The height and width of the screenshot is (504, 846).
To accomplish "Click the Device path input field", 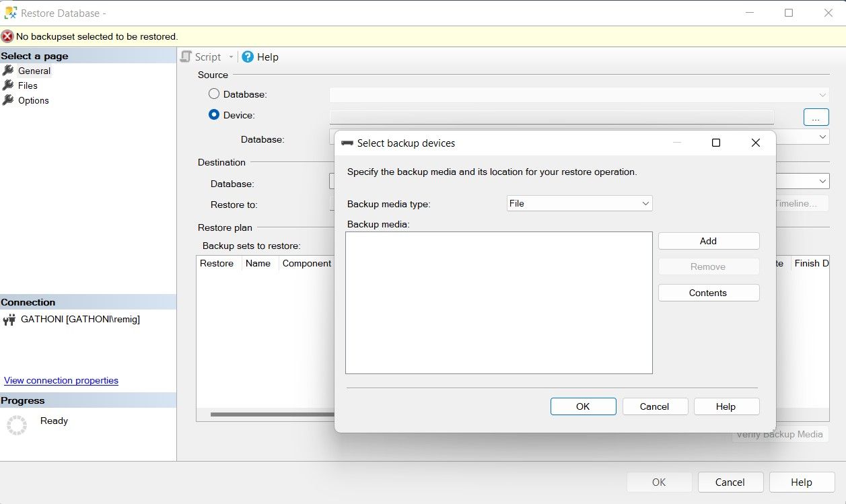I will pyautogui.click(x=552, y=116).
